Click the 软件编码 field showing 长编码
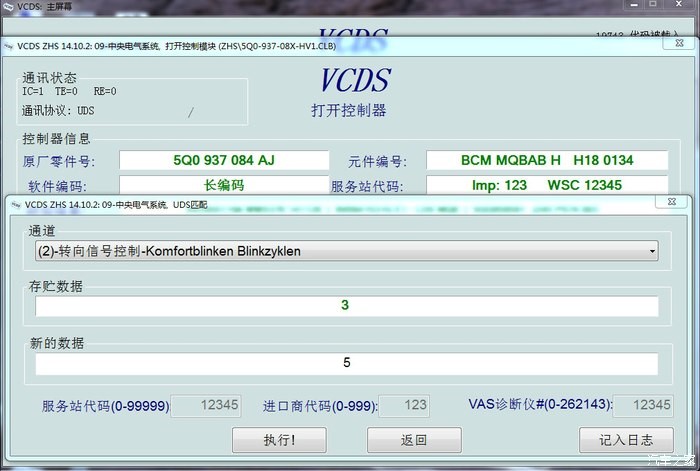700x471 pixels. pos(224,185)
